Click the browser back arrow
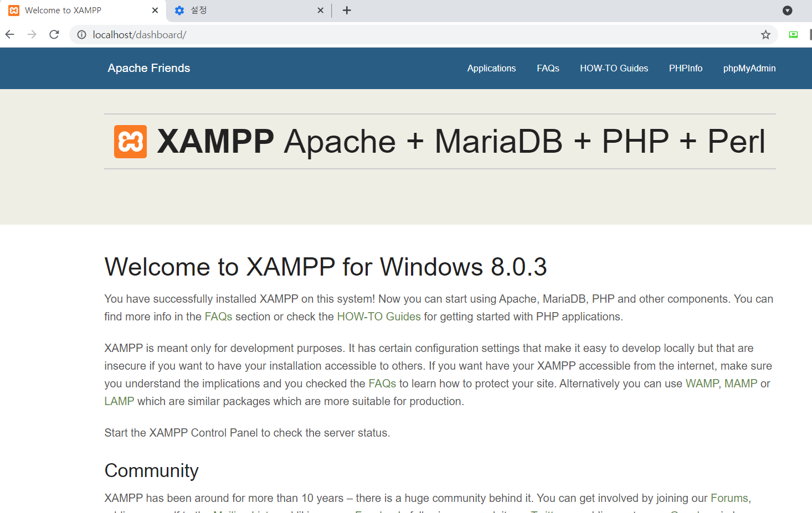 coord(9,34)
